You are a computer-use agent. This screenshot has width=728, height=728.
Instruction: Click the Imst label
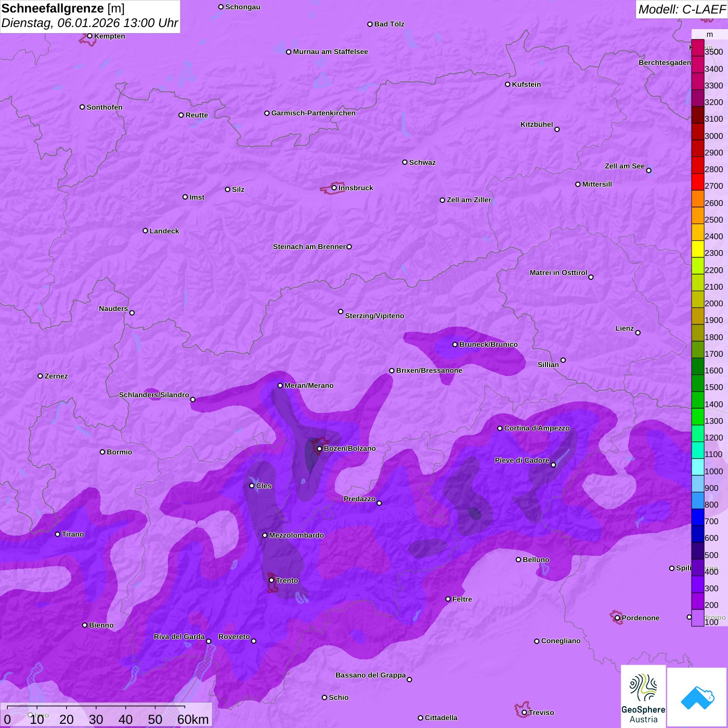point(197,197)
